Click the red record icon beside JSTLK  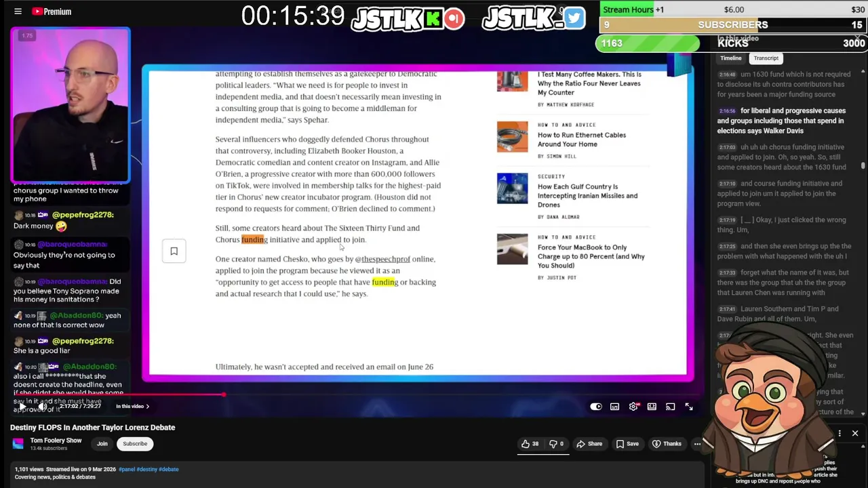point(455,18)
